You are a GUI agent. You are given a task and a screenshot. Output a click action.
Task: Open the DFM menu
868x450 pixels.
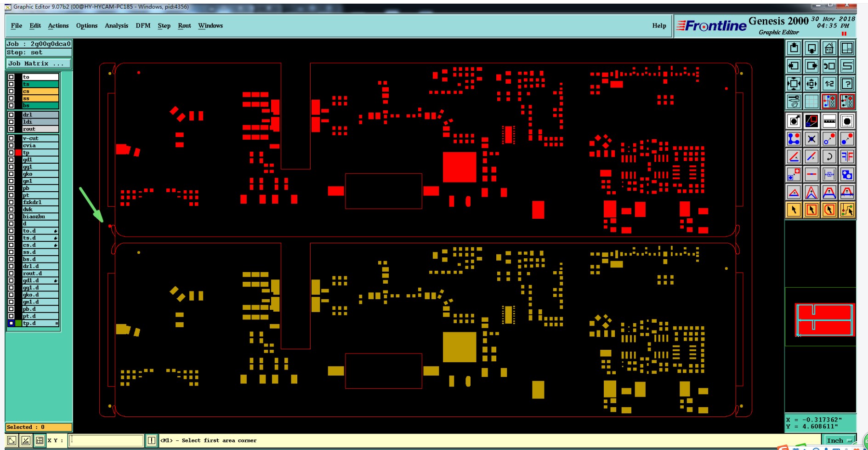(x=143, y=26)
